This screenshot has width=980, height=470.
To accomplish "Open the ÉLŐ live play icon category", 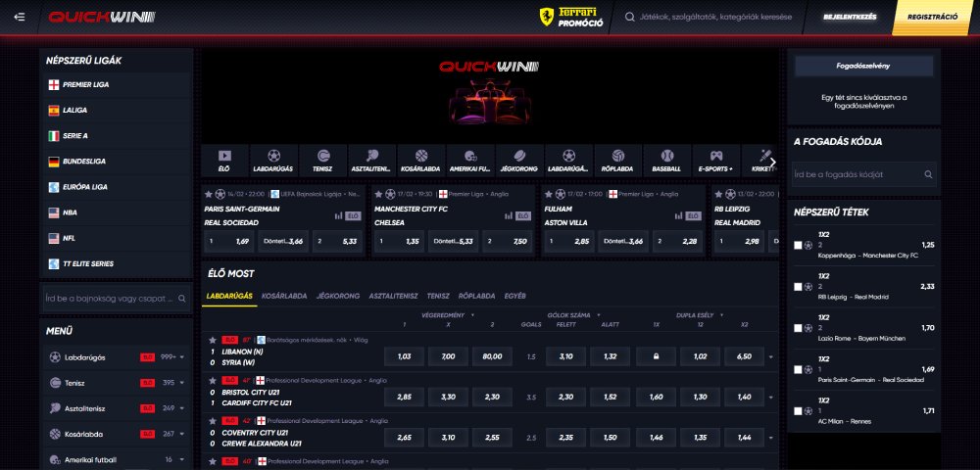I will pos(224,161).
